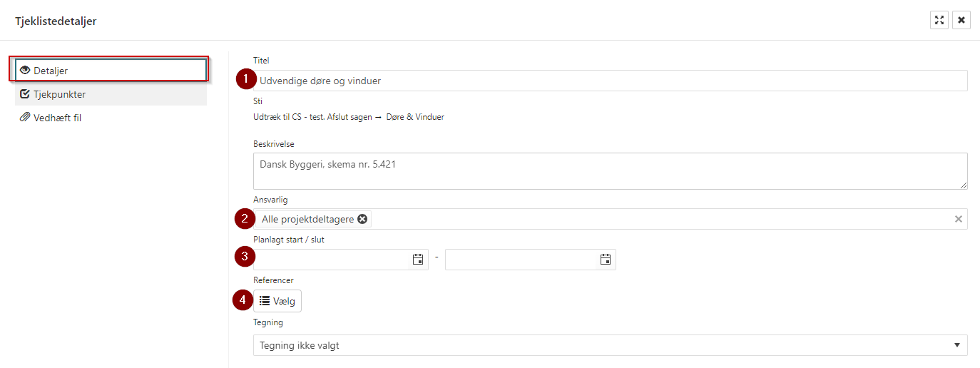Viewport: 980px width, 368px height.
Task: Open calendar picker for planned start date
Action: click(x=418, y=260)
